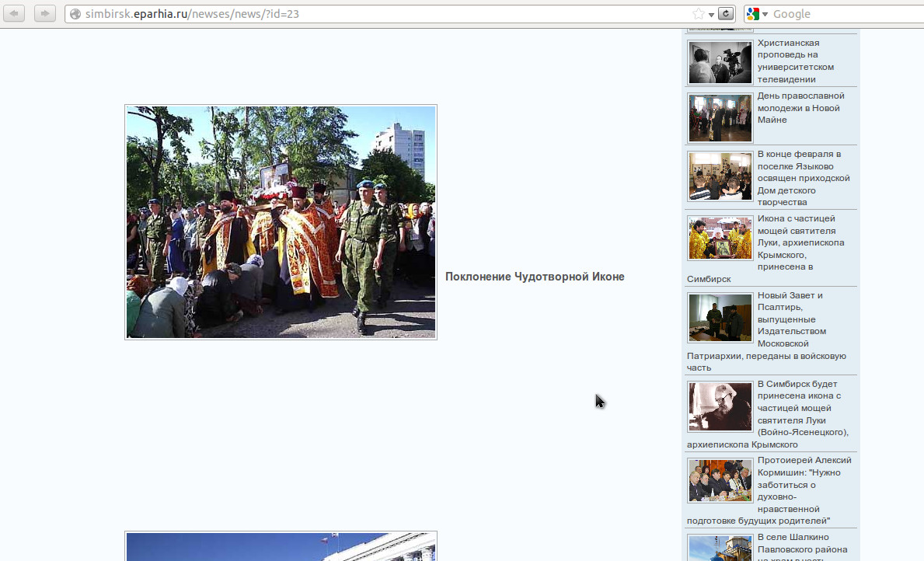The width and height of the screenshot is (924, 561).
Task: Click the Google search engine icon
Action: point(753,14)
